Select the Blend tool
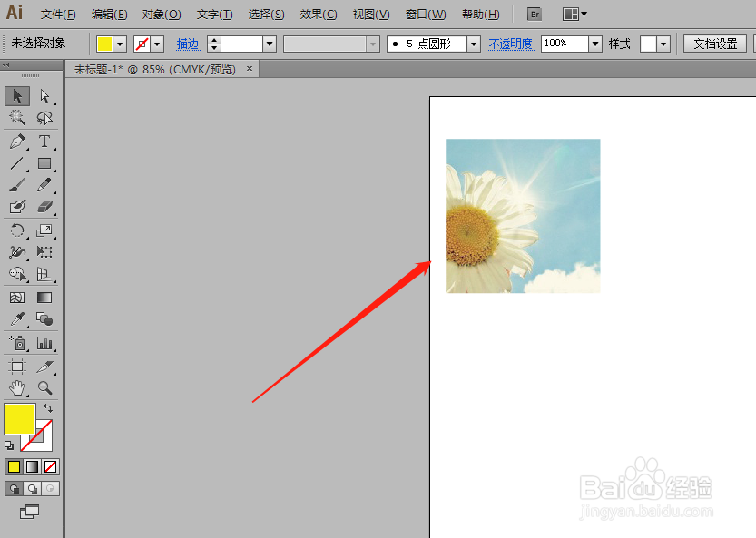Screen dimensions: 756x538 tap(44, 319)
